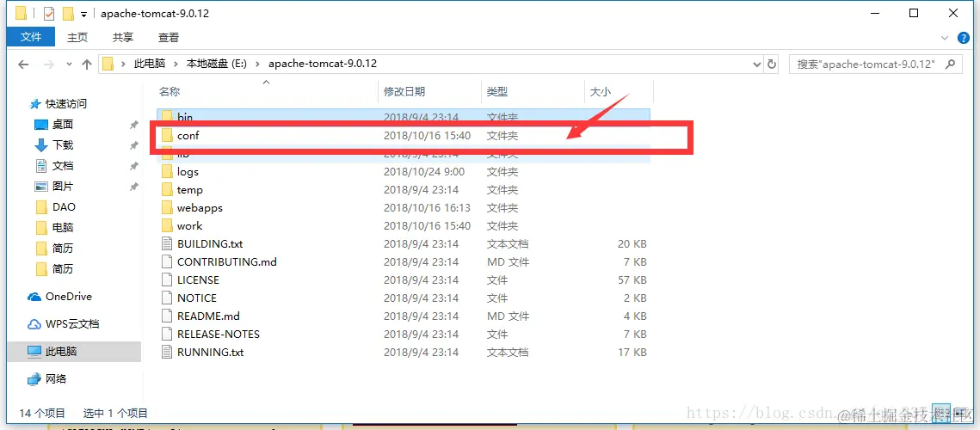
Task: Open the 文件 ribbon tab
Action: point(31,38)
